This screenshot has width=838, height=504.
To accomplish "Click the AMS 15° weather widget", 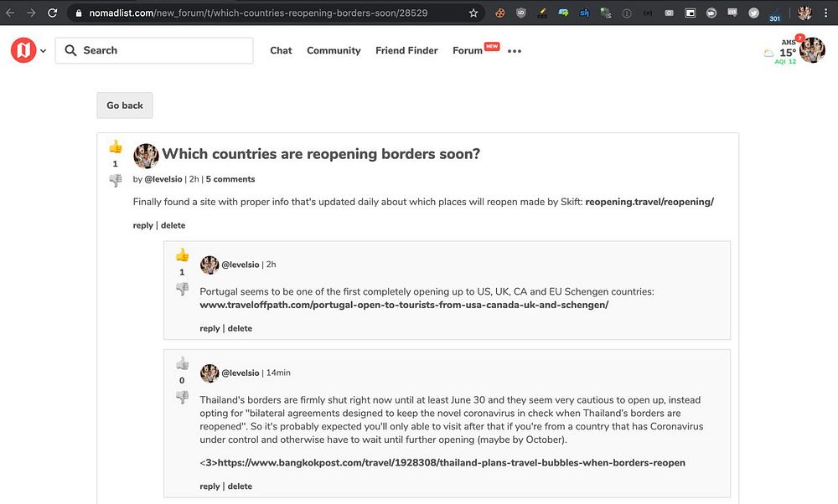I will click(780, 52).
